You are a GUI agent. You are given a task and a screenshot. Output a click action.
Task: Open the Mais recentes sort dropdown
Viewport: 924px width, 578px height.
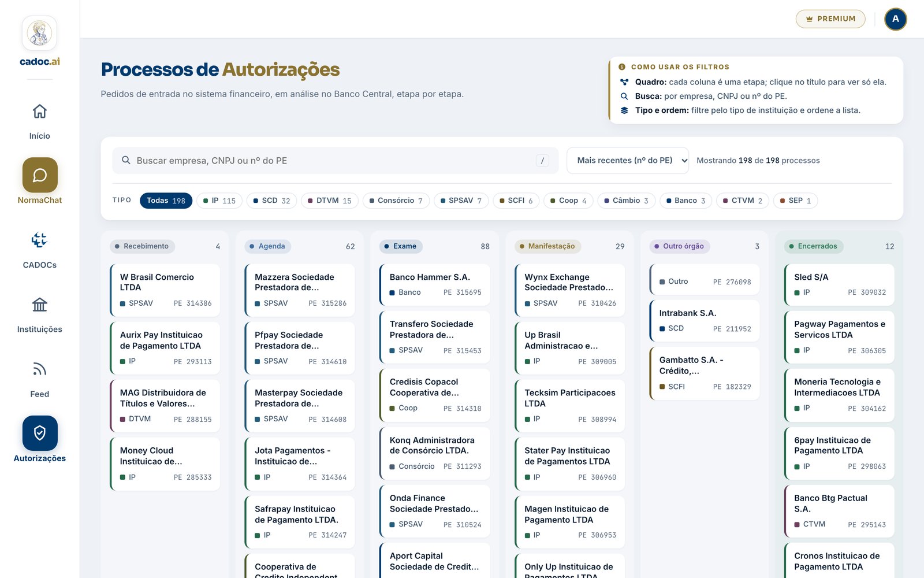pos(628,161)
